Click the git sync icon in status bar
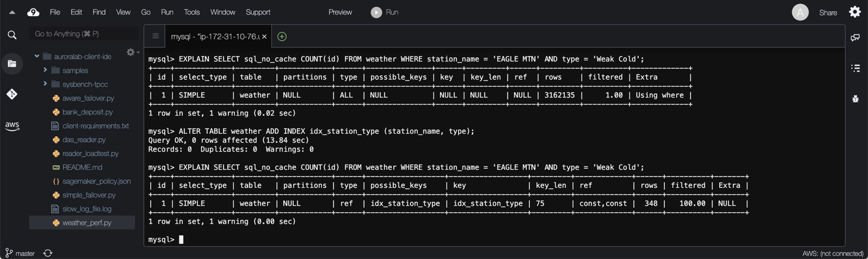The image size is (868, 259). coord(48,253)
